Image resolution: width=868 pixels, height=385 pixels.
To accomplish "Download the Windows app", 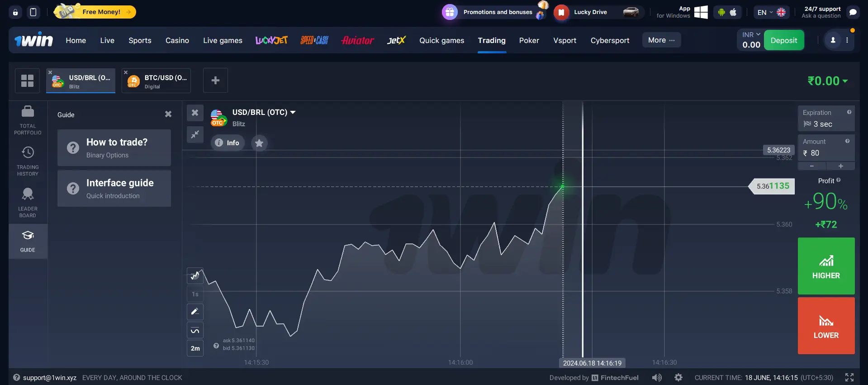I will click(x=682, y=12).
